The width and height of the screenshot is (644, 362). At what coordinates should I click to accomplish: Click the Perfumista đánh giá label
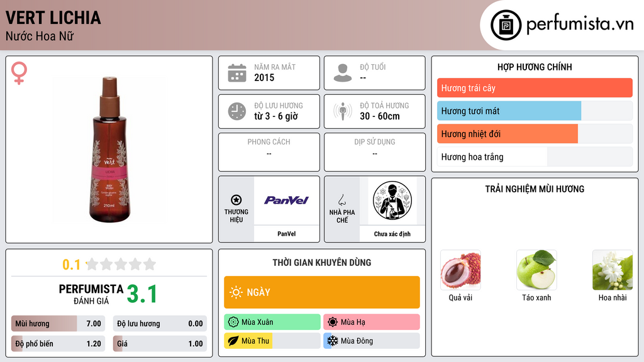coord(91,294)
